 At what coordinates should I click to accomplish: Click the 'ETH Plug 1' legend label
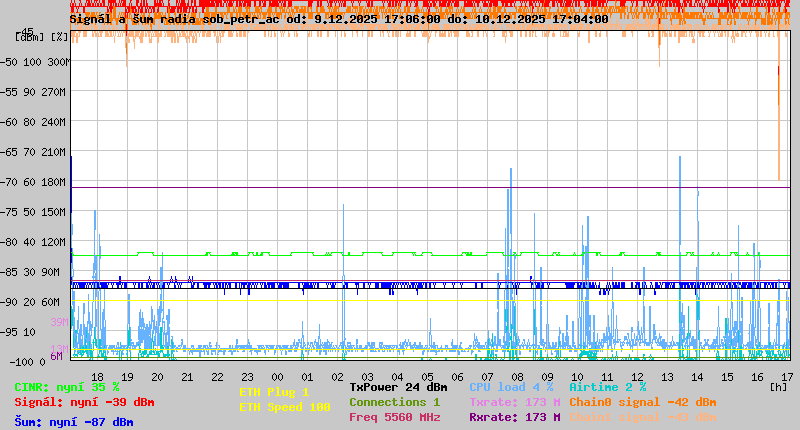[274, 392]
